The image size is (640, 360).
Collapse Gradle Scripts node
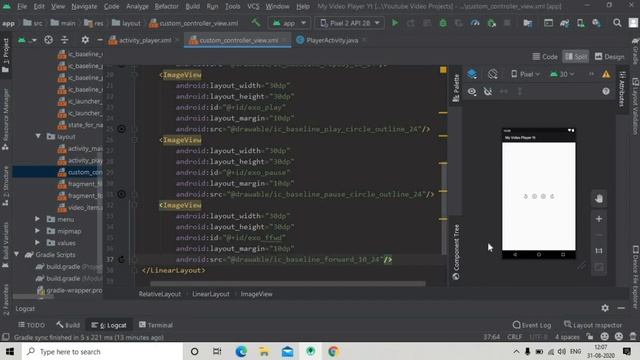click(17, 254)
